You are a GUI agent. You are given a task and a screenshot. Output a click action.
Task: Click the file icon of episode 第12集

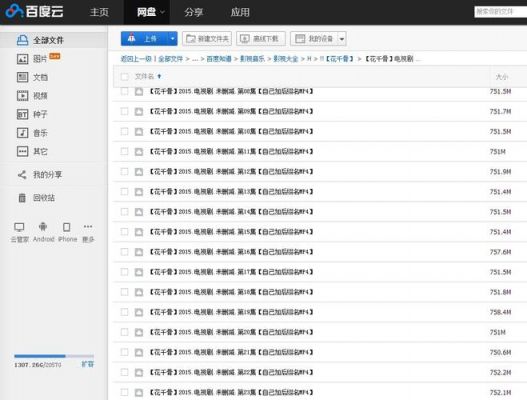click(139, 172)
